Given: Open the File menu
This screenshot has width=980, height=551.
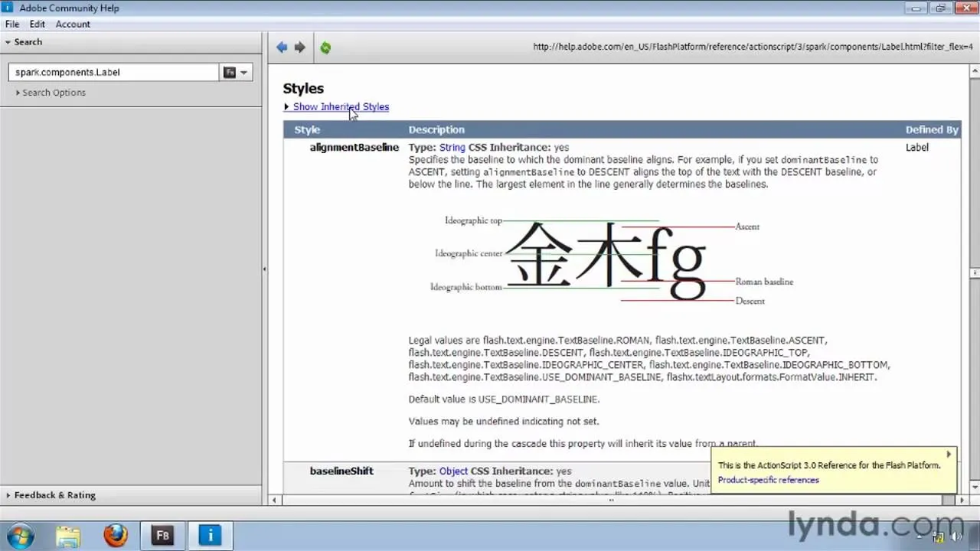Looking at the screenshot, I should pyautogui.click(x=12, y=24).
